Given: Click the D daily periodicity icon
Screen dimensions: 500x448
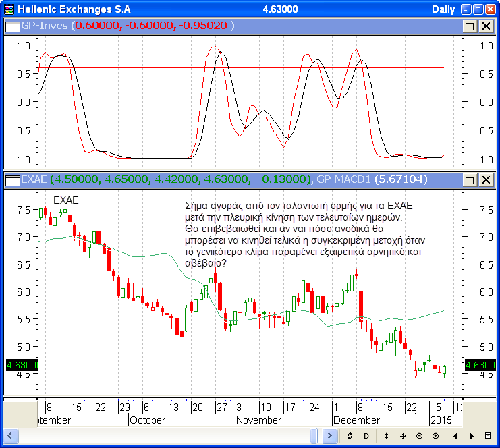Looking at the screenshot, I should pos(366,436).
